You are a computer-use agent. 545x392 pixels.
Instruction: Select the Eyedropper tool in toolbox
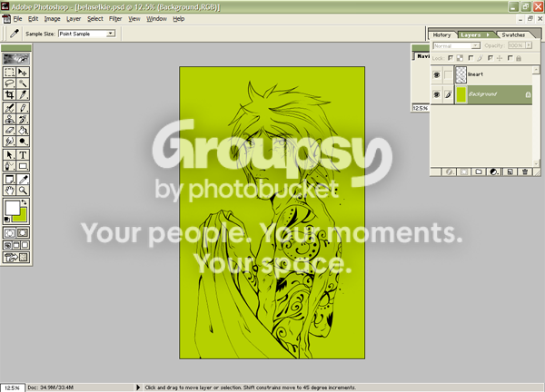pos(23,179)
